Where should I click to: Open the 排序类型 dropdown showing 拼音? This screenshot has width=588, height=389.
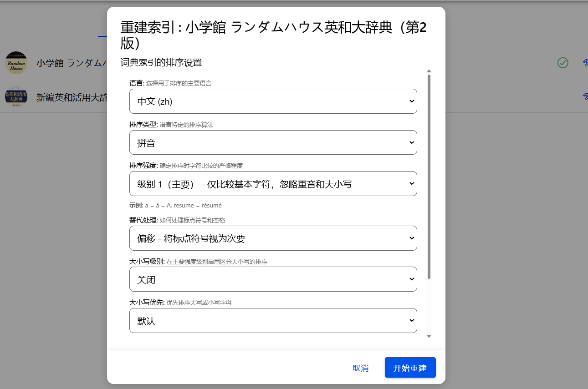(273, 143)
